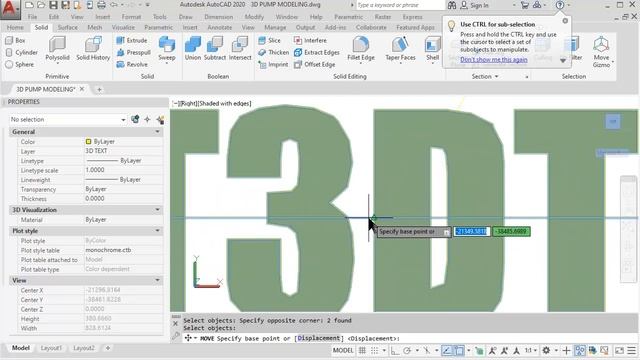Image resolution: width=640 pixels, height=360 pixels.
Task: Choose the Presspull tool
Action: [x=133, y=52]
